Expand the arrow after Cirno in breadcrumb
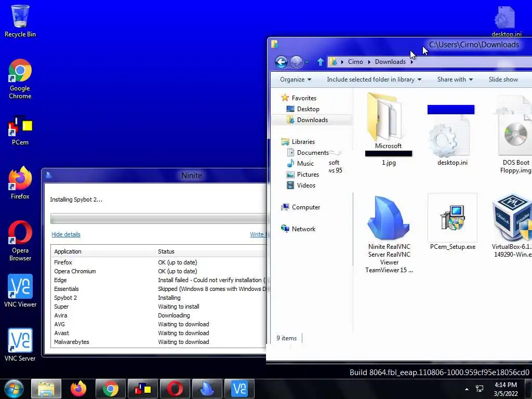The width and height of the screenshot is (532, 399). (x=369, y=62)
